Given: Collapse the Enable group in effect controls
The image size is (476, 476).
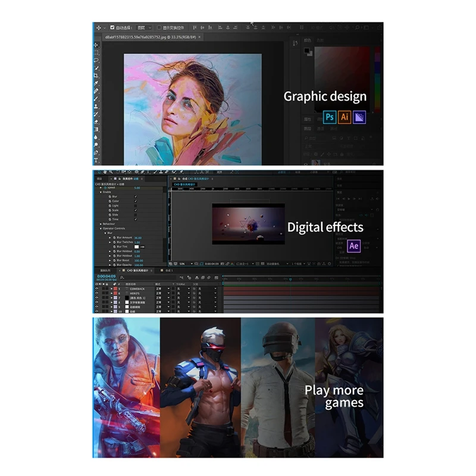Looking at the screenshot, I should pyautogui.click(x=101, y=192).
